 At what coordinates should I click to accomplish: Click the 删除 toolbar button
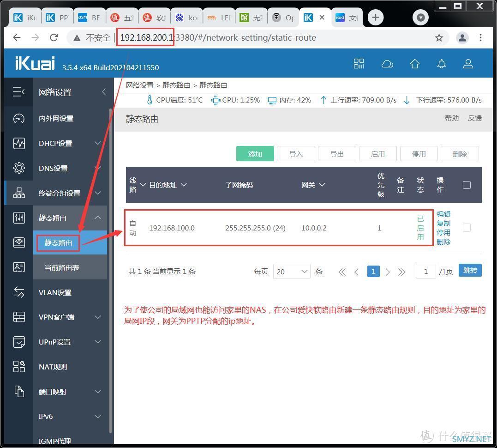[x=460, y=154]
